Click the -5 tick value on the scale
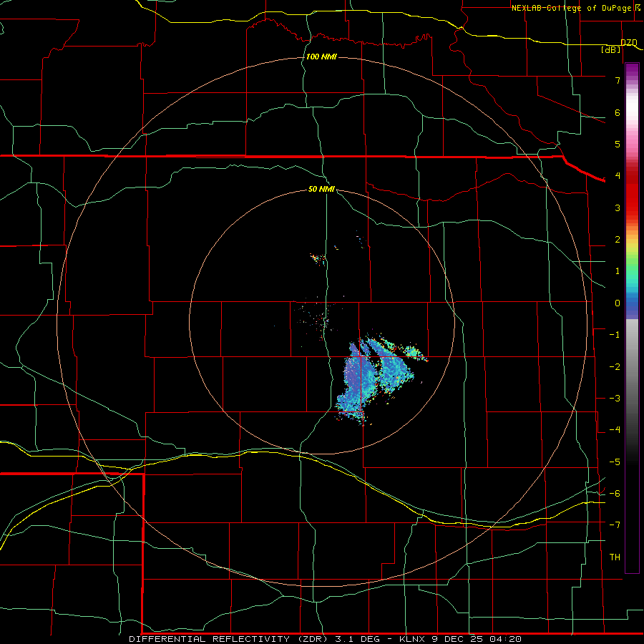Image resolution: width=644 pixels, height=644 pixels. click(615, 462)
